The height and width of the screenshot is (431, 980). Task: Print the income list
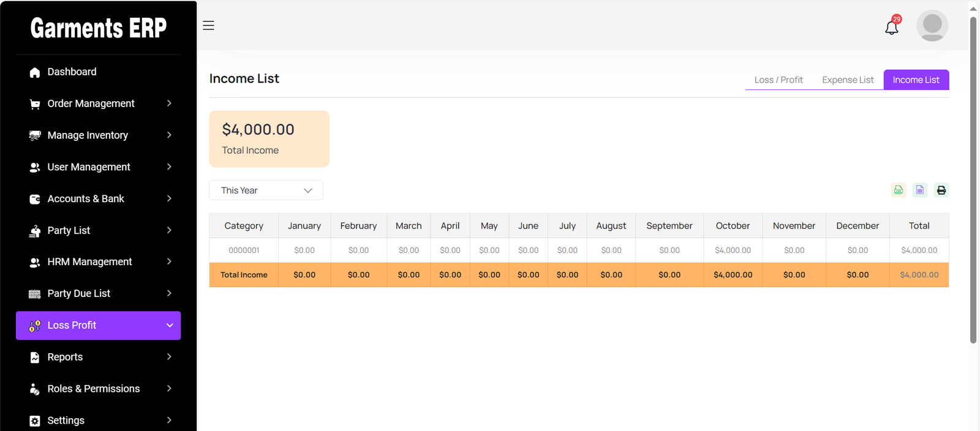pyautogui.click(x=941, y=190)
